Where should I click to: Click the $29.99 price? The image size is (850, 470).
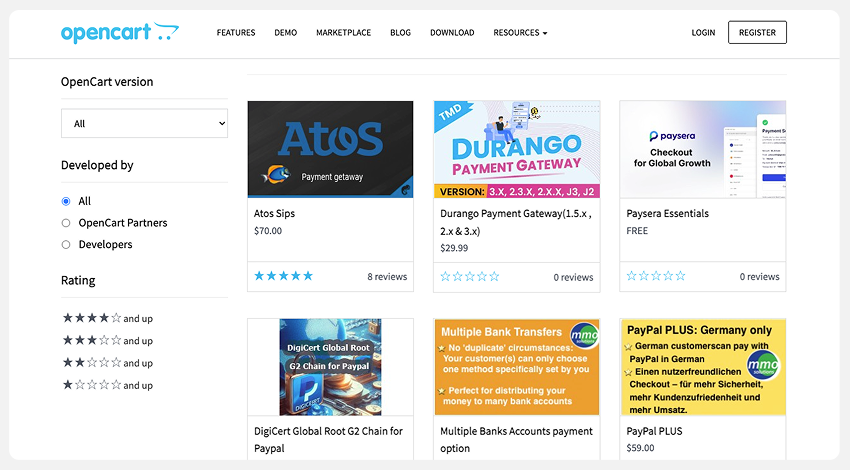tap(454, 248)
